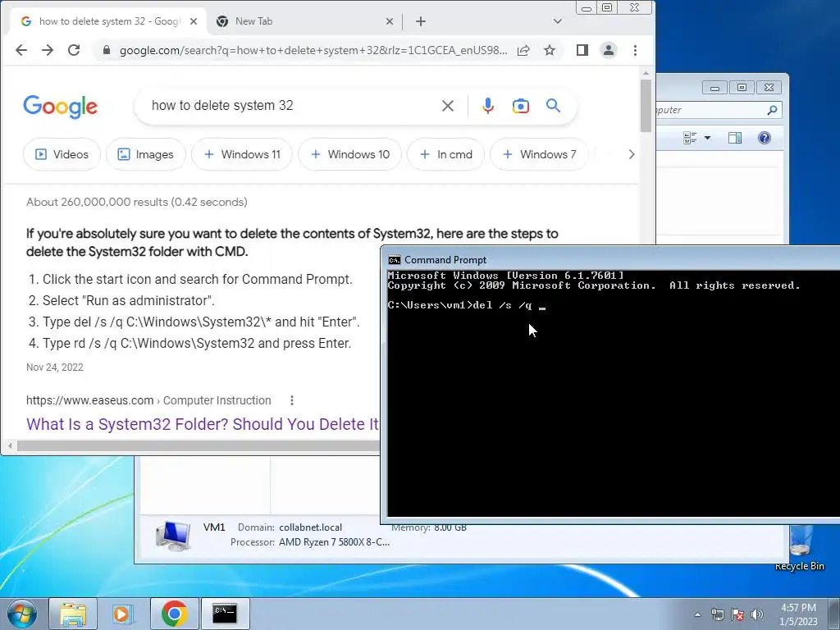The height and width of the screenshot is (630, 840).
Task: Click the Google search input field
Action: 290,106
